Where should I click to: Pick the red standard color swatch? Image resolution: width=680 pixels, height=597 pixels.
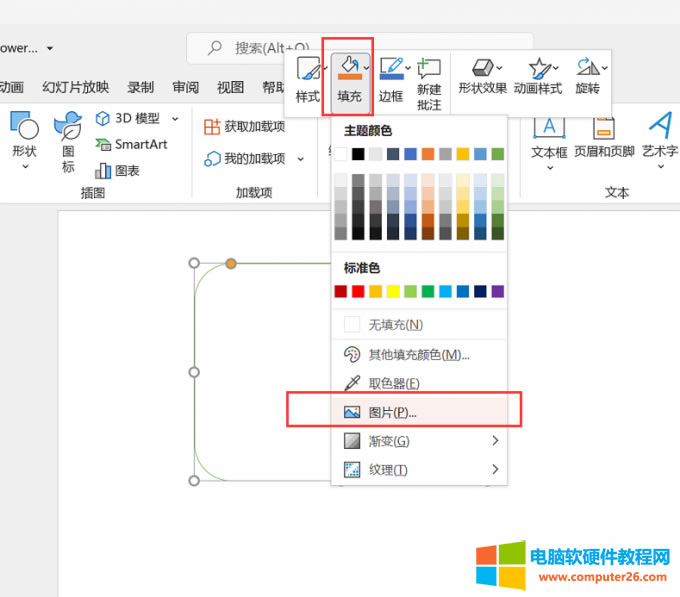[x=358, y=291]
